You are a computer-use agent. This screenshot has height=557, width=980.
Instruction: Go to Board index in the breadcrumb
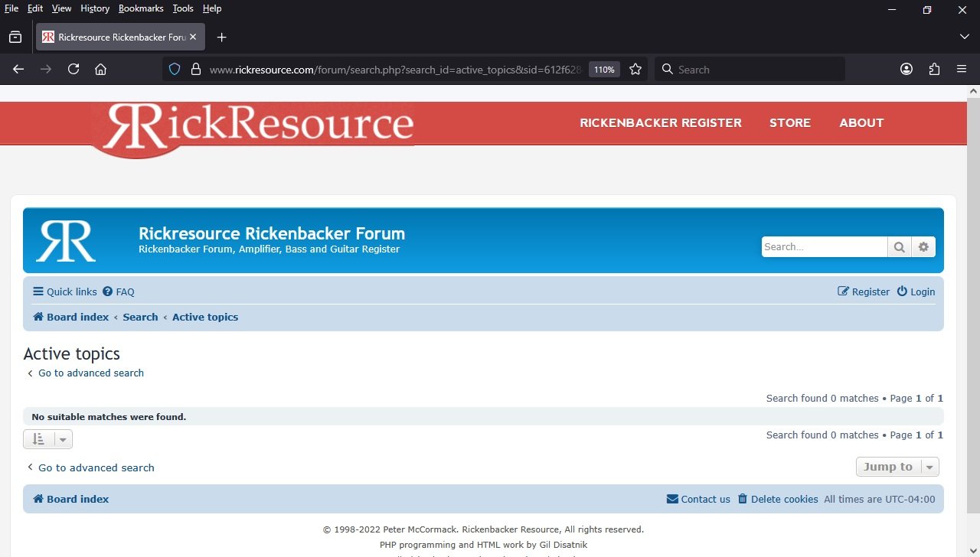pos(71,317)
